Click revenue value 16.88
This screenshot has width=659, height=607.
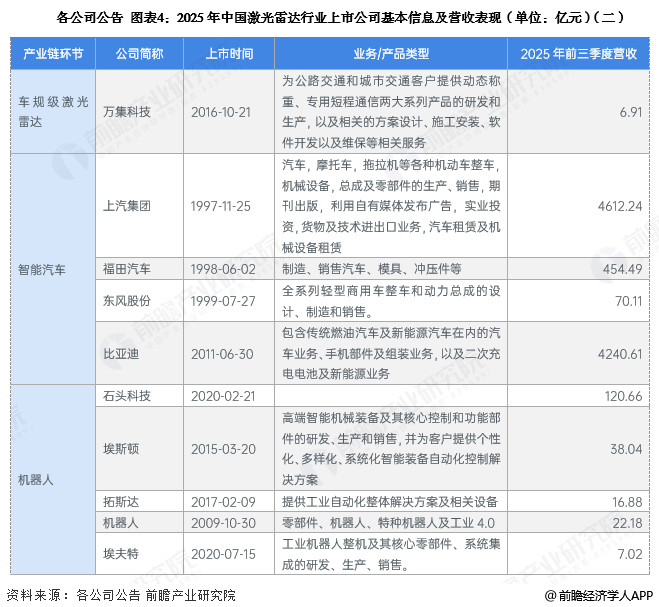[627, 502]
